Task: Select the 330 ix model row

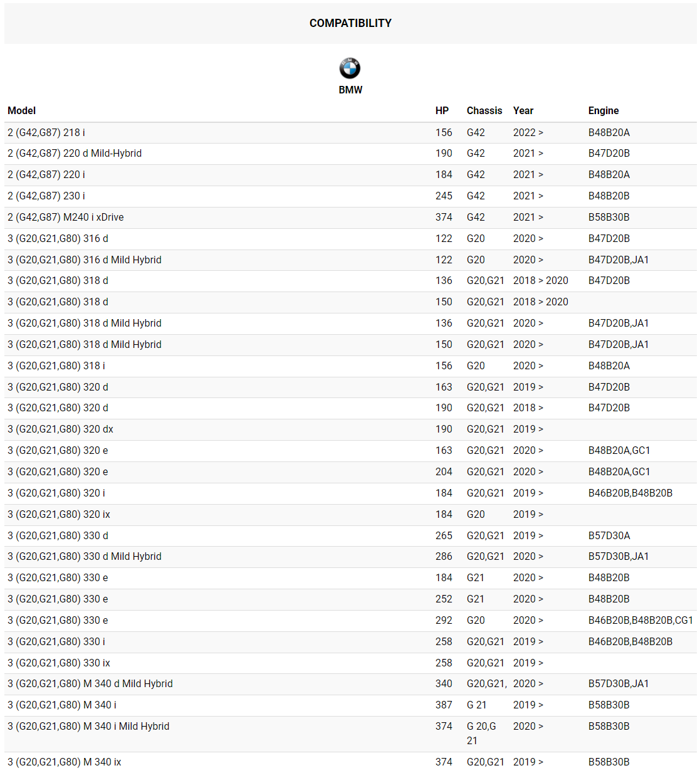Action: click(350, 663)
